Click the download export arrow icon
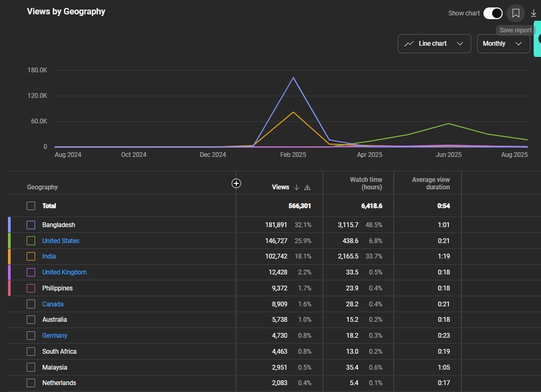Viewport: 541px width, 392px height. [534, 13]
